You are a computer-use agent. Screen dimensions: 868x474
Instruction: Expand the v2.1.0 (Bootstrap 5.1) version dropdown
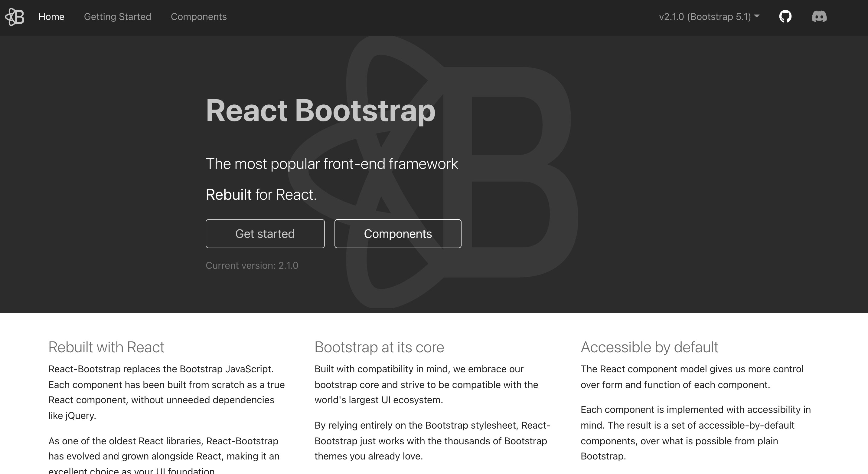point(709,17)
